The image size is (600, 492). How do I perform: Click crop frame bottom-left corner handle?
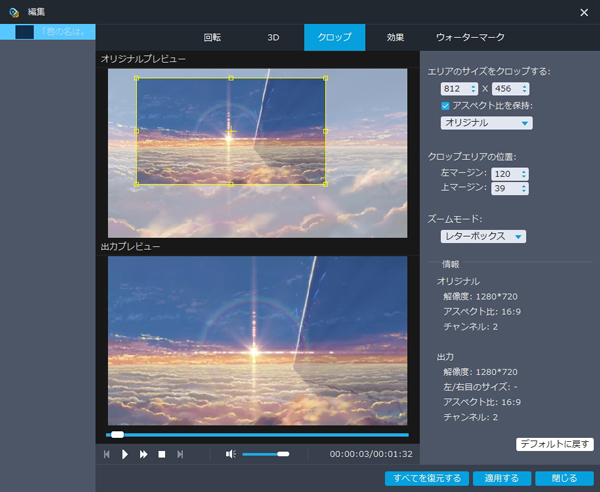[137, 184]
